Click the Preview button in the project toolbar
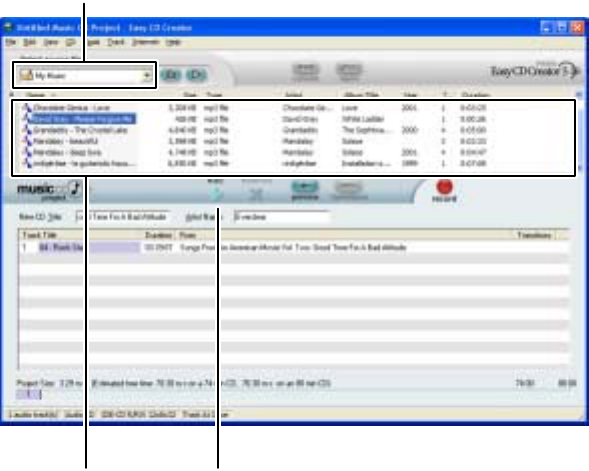This screenshot has width=589, height=471. pos(305,190)
